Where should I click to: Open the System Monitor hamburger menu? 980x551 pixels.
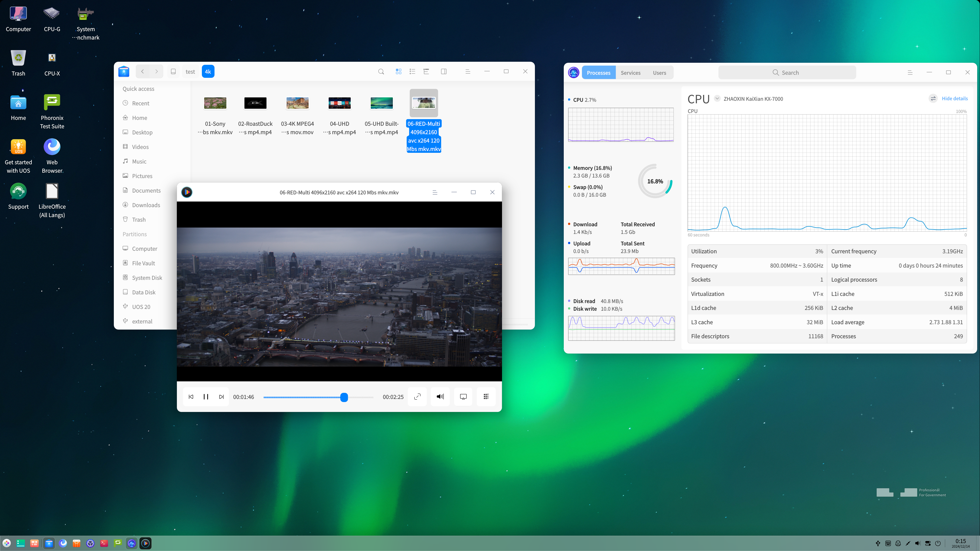coord(910,73)
